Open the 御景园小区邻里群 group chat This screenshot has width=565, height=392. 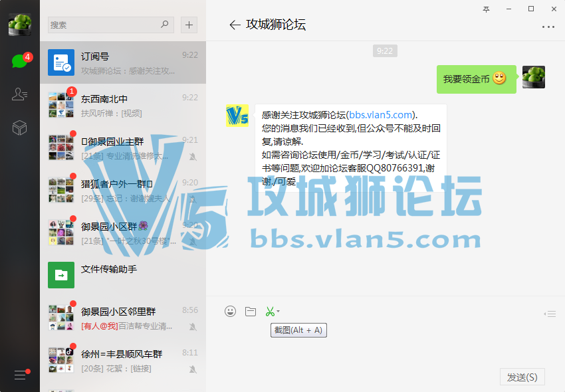pyautogui.click(x=123, y=318)
